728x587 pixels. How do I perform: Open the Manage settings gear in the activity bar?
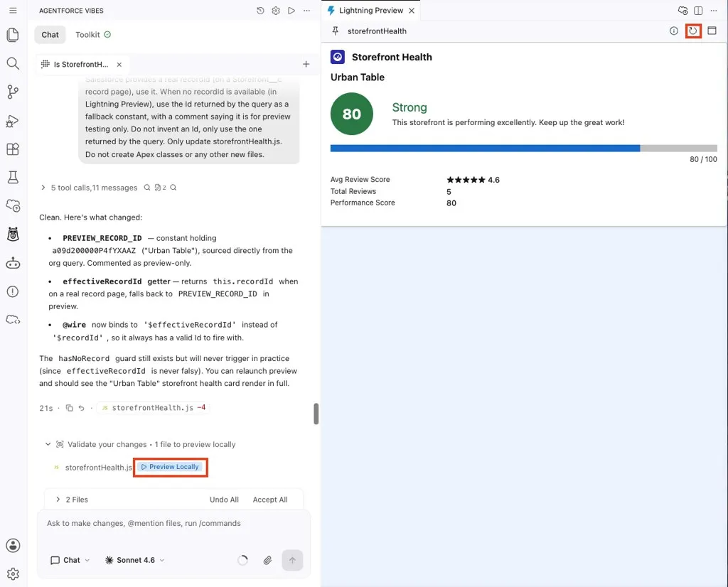[x=13, y=573]
